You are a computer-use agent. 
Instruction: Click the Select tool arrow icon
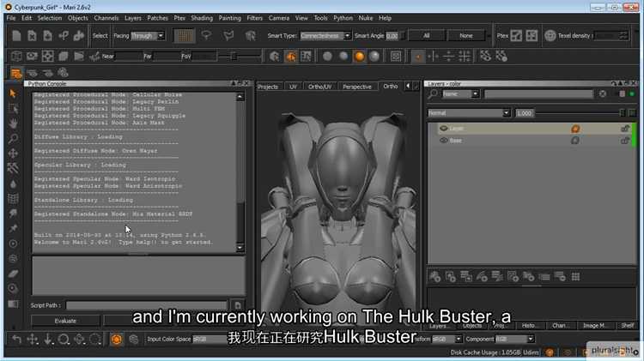coord(13,93)
